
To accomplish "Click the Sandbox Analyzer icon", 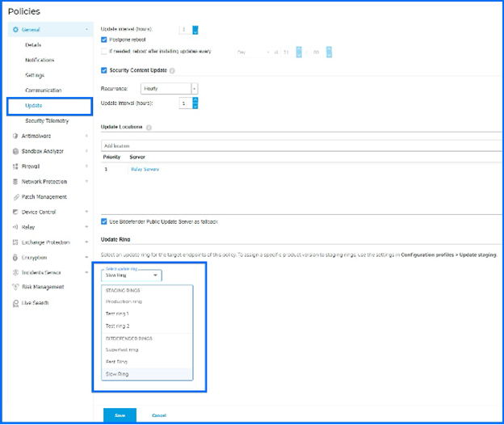I will click(15, 151).
